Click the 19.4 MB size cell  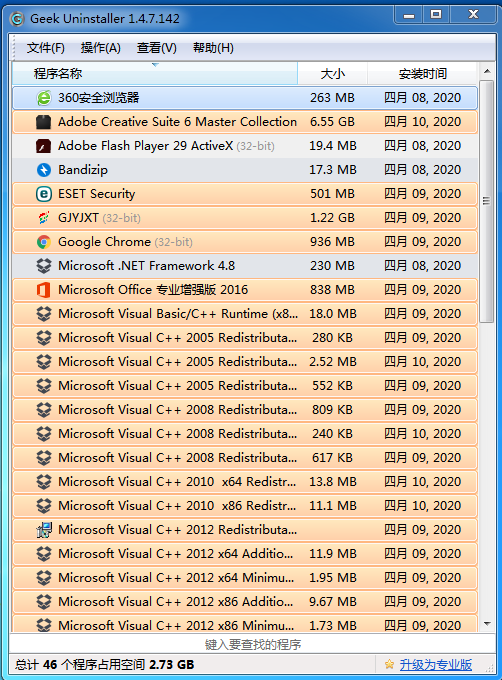click(332, 146)
